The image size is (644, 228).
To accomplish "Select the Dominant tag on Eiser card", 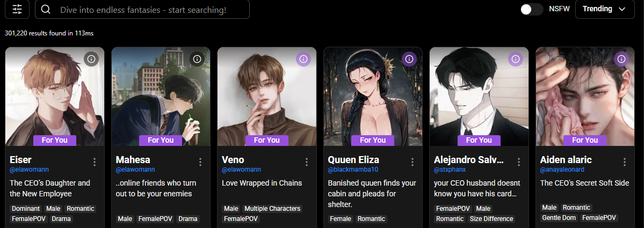I will coord(26,208).
